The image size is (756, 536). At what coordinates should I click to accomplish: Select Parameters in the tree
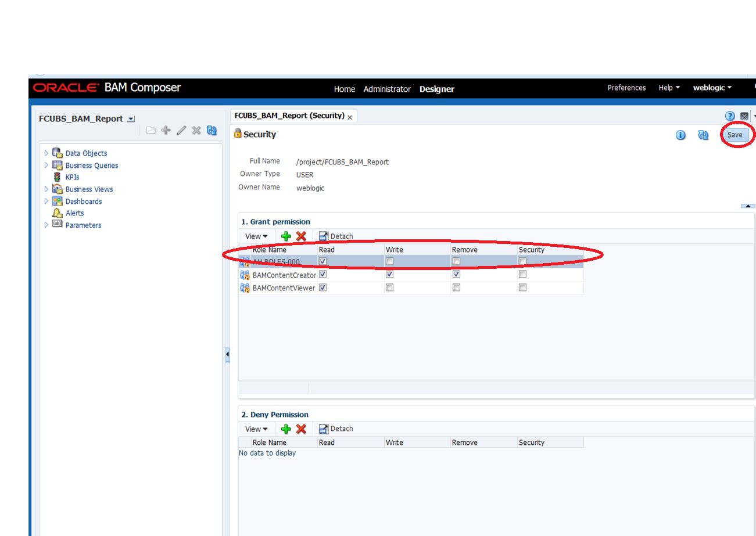(x=83, y=225)
